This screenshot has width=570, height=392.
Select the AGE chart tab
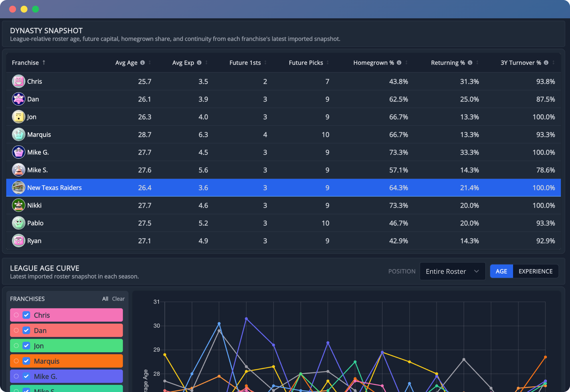click(x=501, y=271)
